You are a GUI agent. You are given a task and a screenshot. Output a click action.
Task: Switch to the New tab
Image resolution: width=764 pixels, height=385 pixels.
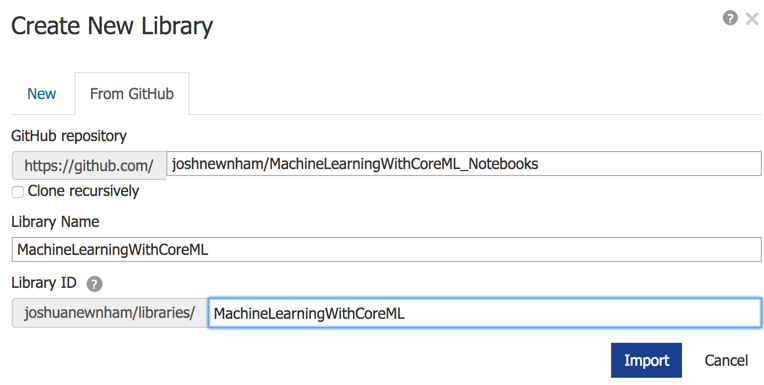tap(42, 94)
